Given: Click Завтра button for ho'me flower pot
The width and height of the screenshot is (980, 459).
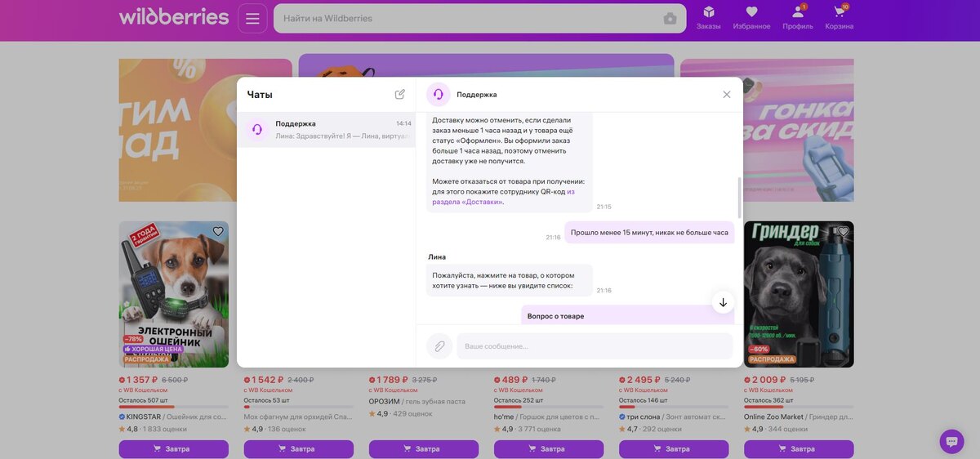Looking at the screenshot, I should click(549, 449).
